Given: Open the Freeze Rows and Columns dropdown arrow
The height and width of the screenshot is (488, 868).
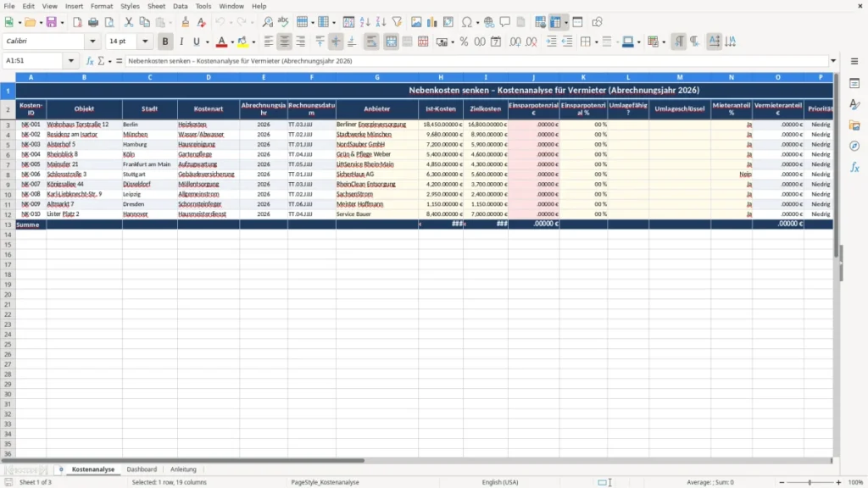Looking at the screenshot, I should [x=565, y=22].
